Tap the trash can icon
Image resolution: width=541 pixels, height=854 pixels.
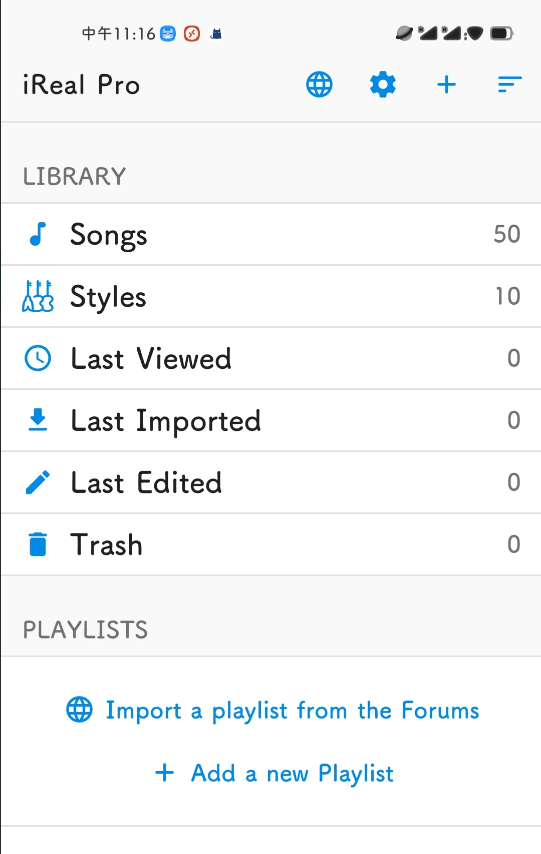pos(38,544)
